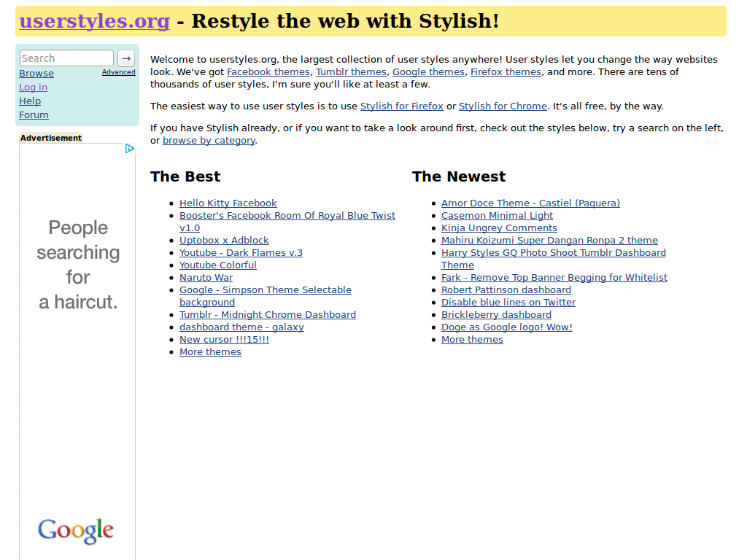Image resolution: width=747 pixels, height=560 pixels.
Task: Click the Google logo in the ad
Action: [76, 531]
